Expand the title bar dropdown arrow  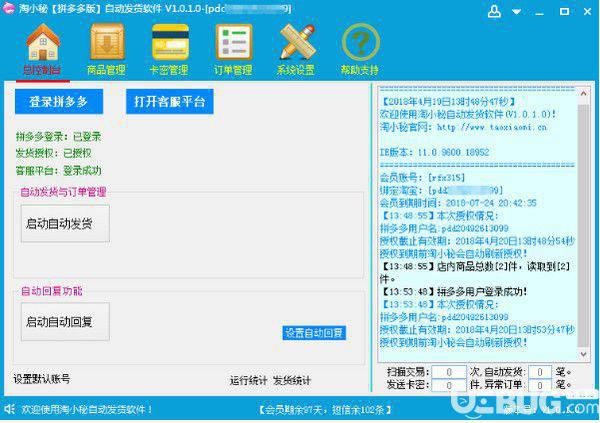[516, 12]
